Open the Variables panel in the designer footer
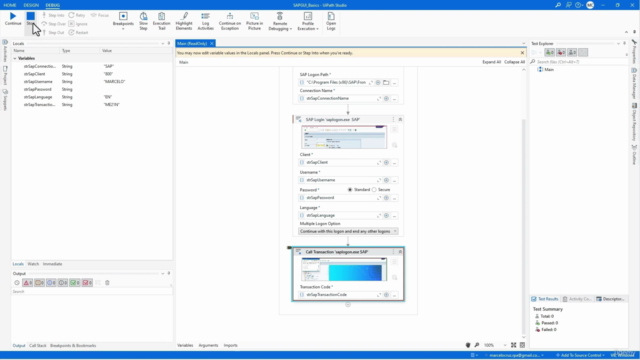The image size is (640, 360). pyautogui.click(x=185, y=345)
